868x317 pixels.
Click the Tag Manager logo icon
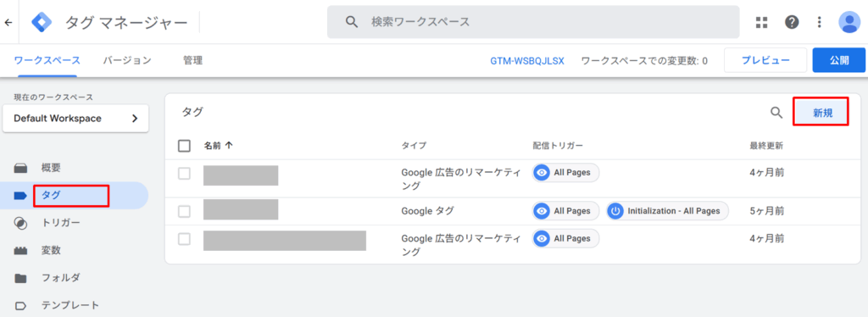pyautogui.click(x=42, y=22)
